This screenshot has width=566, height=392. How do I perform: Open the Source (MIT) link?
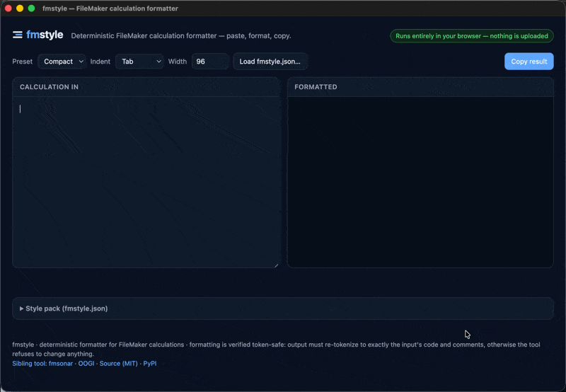(x=118, y=364)
